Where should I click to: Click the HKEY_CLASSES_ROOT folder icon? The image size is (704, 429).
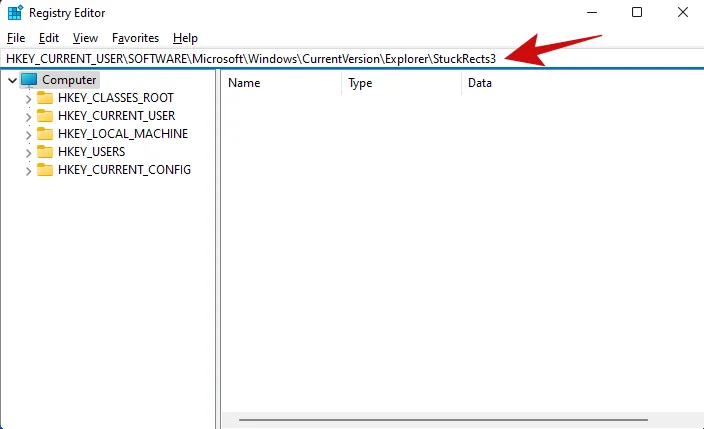coord(45,98)
